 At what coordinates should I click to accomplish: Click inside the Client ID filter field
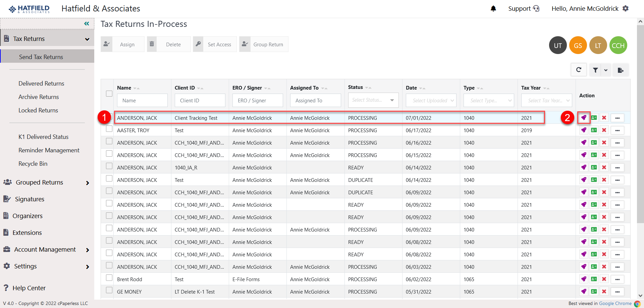[200, 100]
